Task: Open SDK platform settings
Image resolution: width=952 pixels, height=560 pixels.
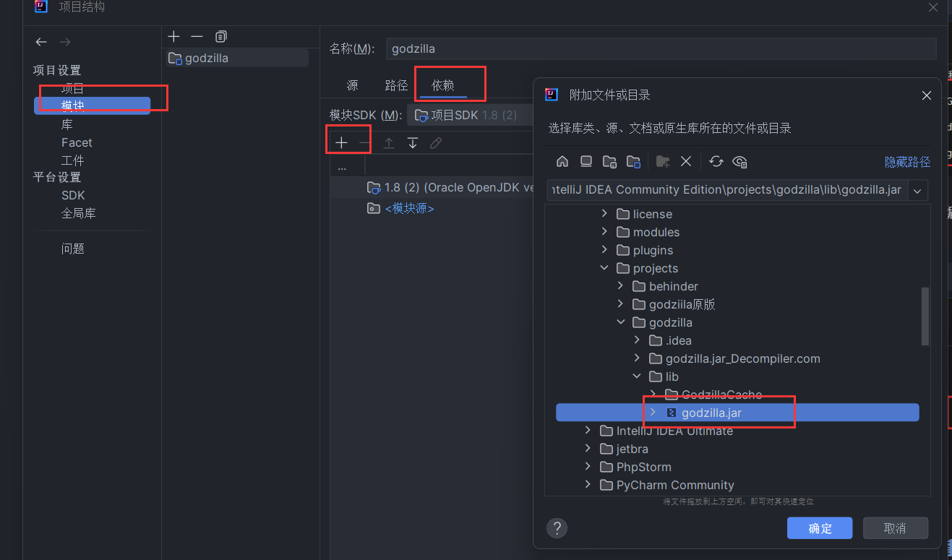Action: 73,195
